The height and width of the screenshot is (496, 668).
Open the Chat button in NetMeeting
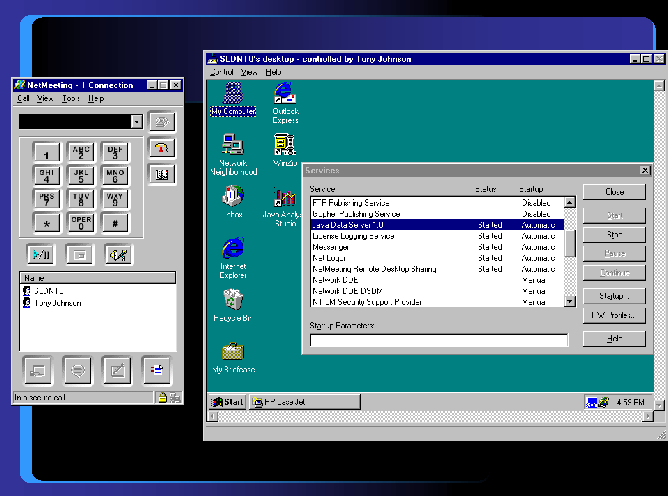point(78,370)
